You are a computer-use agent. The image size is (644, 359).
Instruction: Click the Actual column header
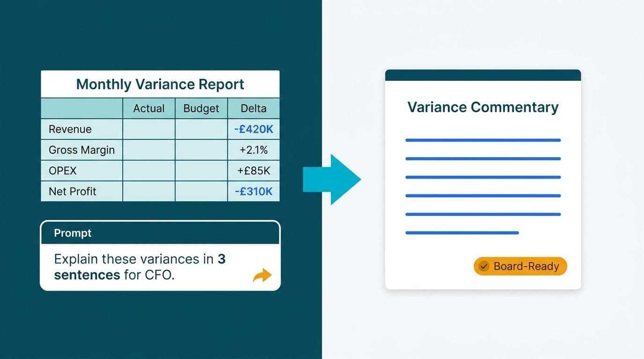pos(149,108)
